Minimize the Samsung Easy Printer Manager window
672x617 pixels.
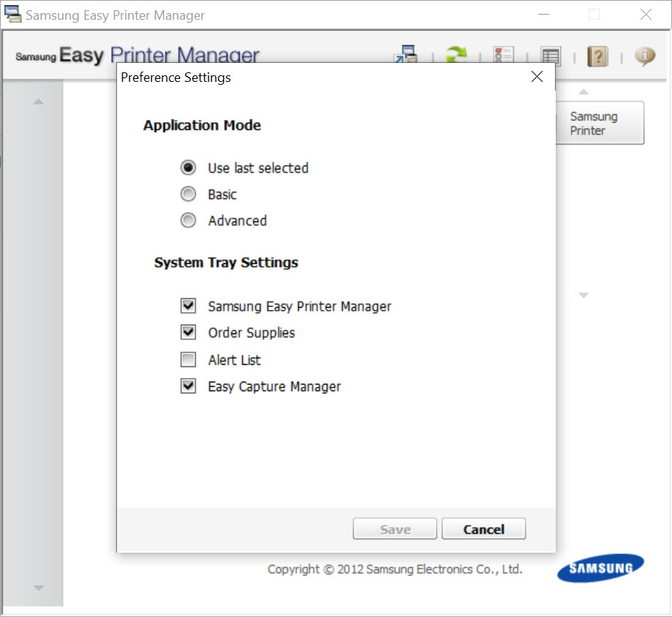[543, 15]
